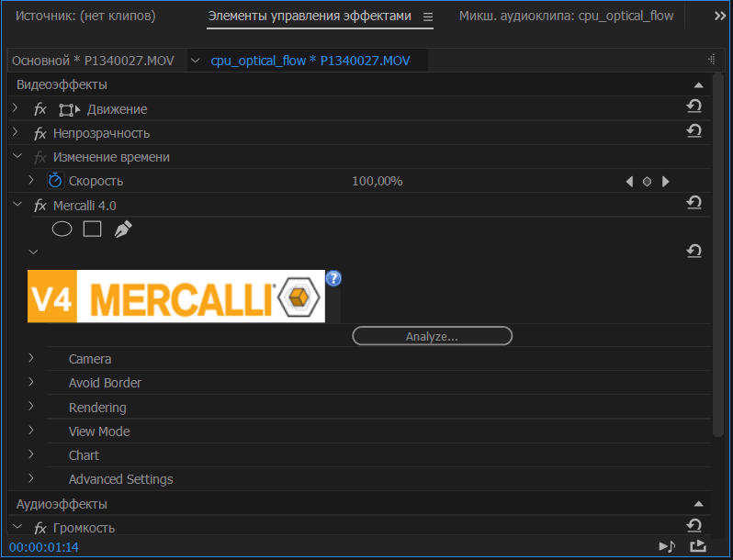Collapse the Mercalli 4.0 effect

(x=17, y=205)
